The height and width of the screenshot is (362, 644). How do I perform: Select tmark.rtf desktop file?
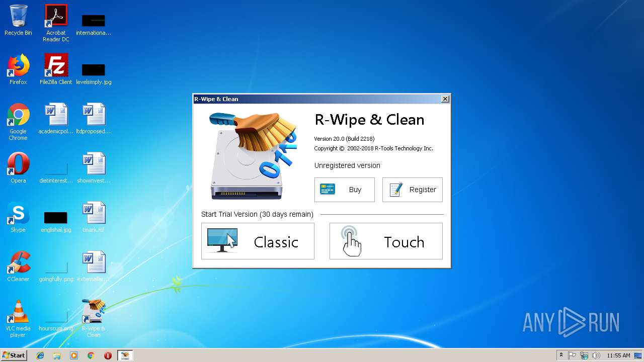pyautogui.click(x=94, y=217)
